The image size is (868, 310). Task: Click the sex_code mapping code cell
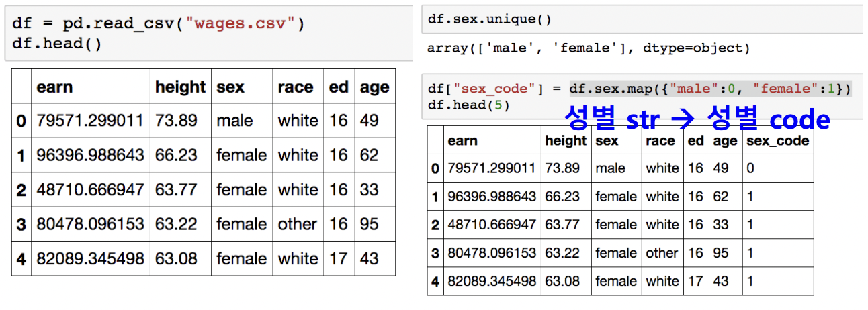tap(642, 97)
